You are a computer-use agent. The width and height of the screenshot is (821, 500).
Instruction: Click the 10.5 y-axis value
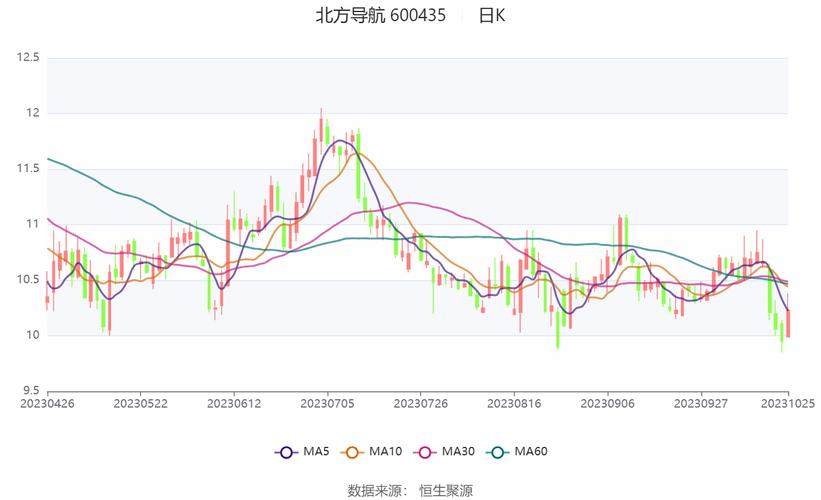pyautogui.click(x=28, y=280)
